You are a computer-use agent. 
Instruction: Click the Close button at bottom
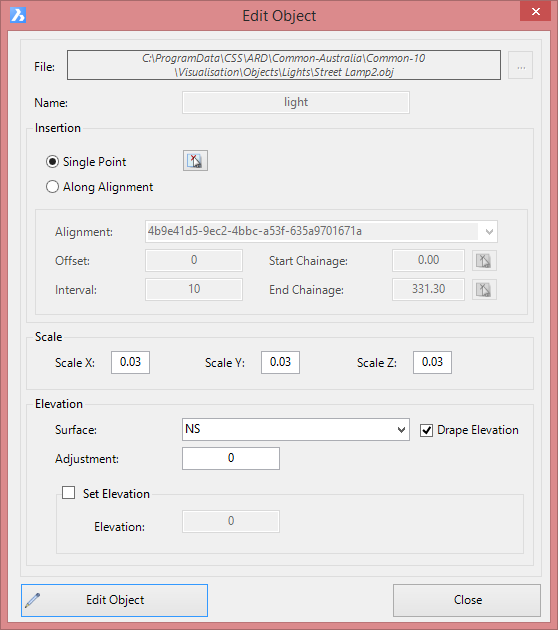tap(467, 600)
